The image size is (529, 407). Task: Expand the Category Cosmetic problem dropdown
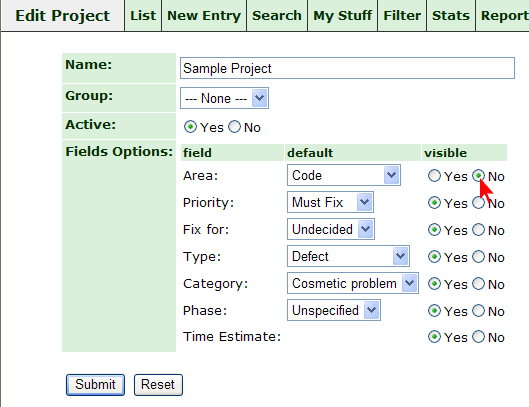tap(353, 283)
